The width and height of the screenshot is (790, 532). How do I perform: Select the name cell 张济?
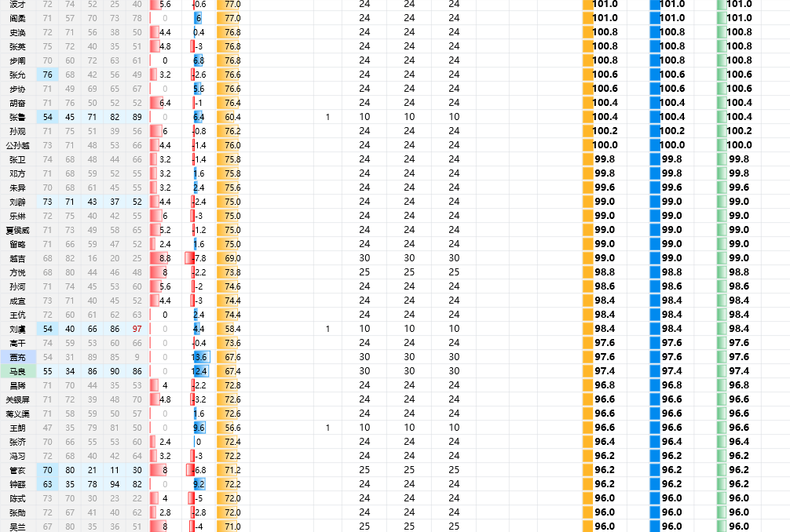17,442
